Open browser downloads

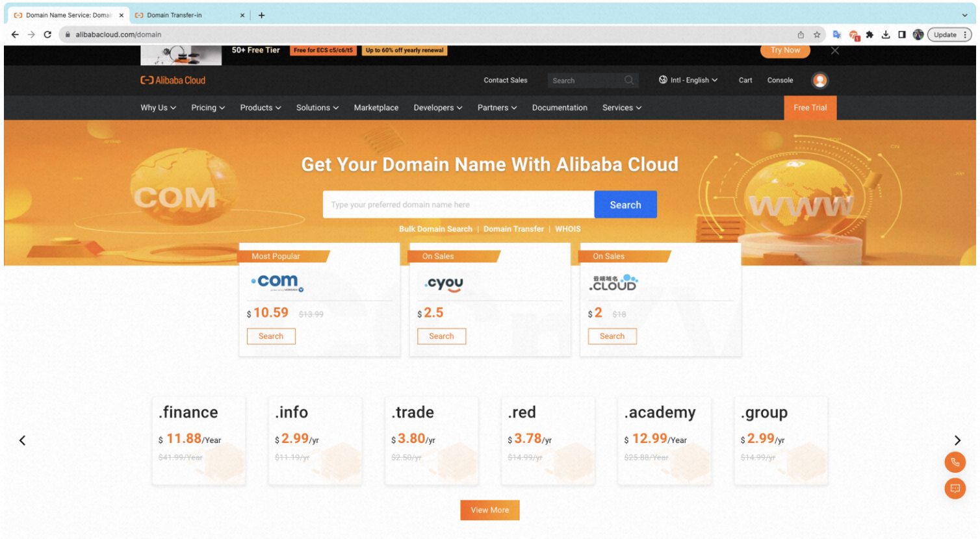[x=886, y=34]
